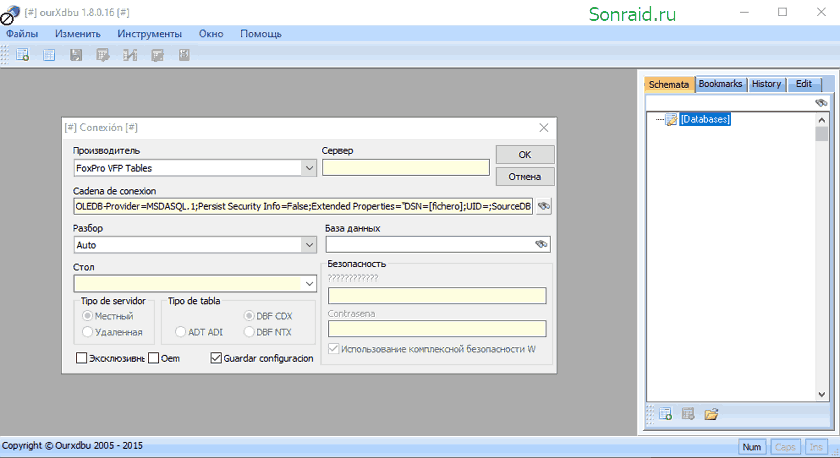Select the [Databases] tree node
Image resolution: width=840 pixels, height=458 pixels.
point(705,119)
